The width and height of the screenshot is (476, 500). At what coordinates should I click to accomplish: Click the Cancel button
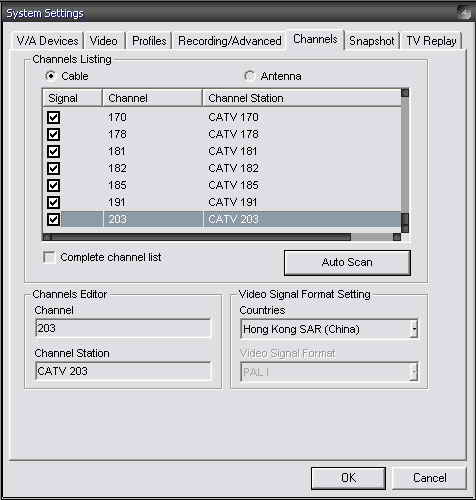429,478
